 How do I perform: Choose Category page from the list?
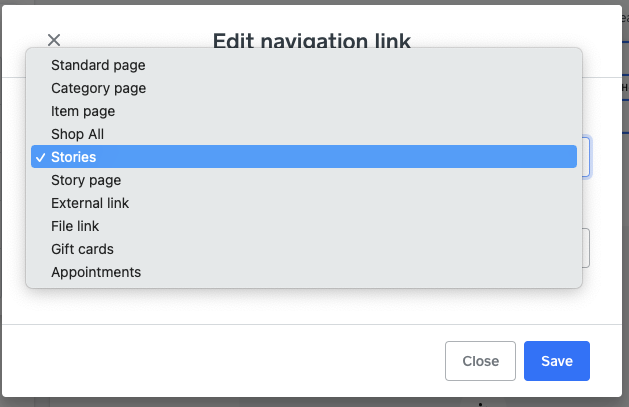click(98, 88)
